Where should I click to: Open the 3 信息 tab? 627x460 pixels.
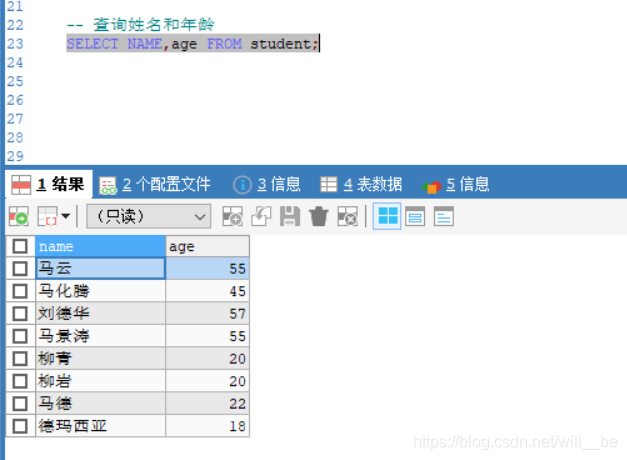click(267, 184)
